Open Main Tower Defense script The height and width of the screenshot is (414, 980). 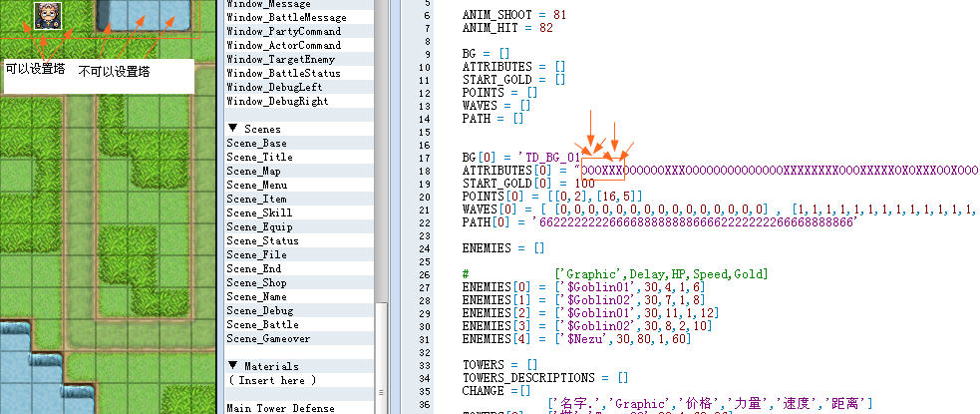299,408
